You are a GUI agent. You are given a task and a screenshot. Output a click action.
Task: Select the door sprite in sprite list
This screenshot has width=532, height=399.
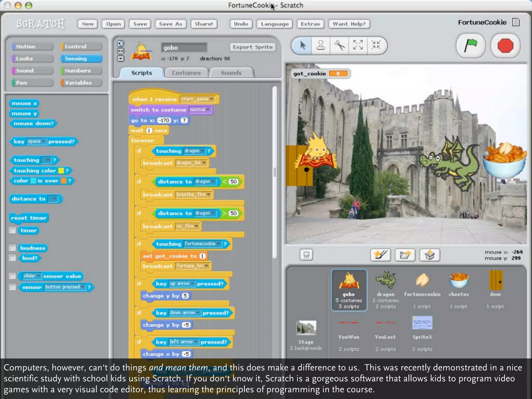tap(496, 290)
